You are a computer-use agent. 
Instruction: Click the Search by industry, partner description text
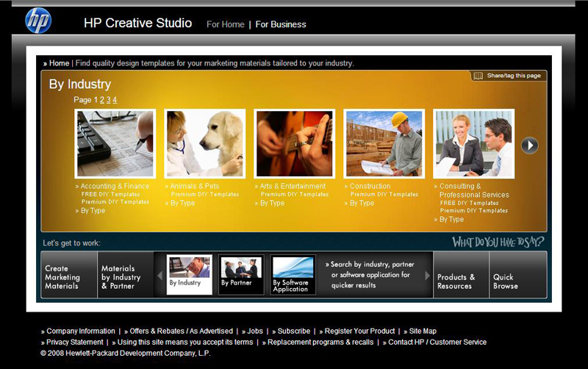pos(373,274)
